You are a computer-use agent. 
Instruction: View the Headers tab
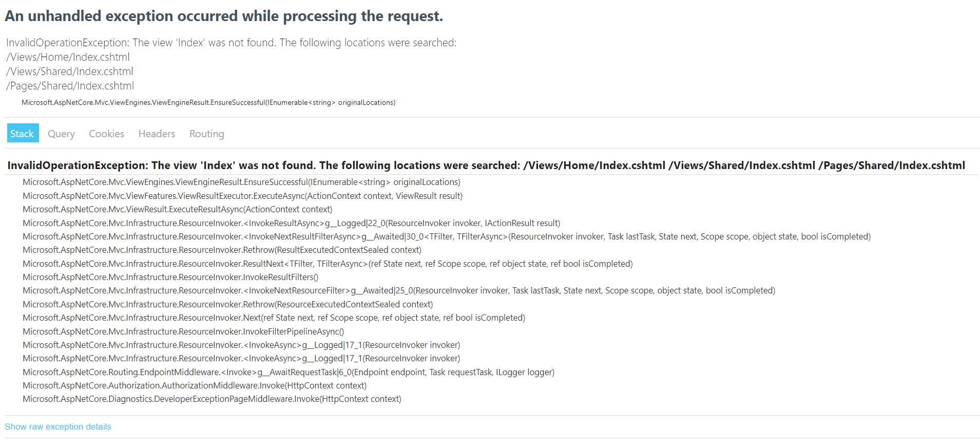click(x=156, y=133)
